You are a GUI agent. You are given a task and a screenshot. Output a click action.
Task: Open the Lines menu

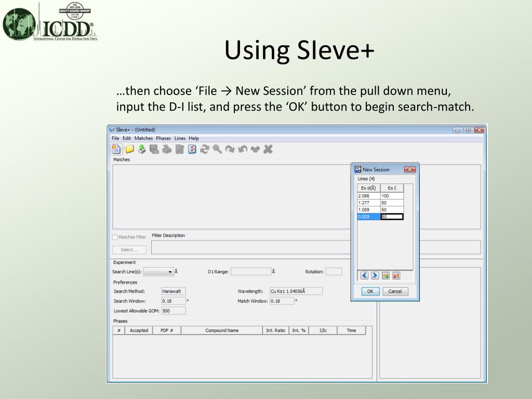180,138
